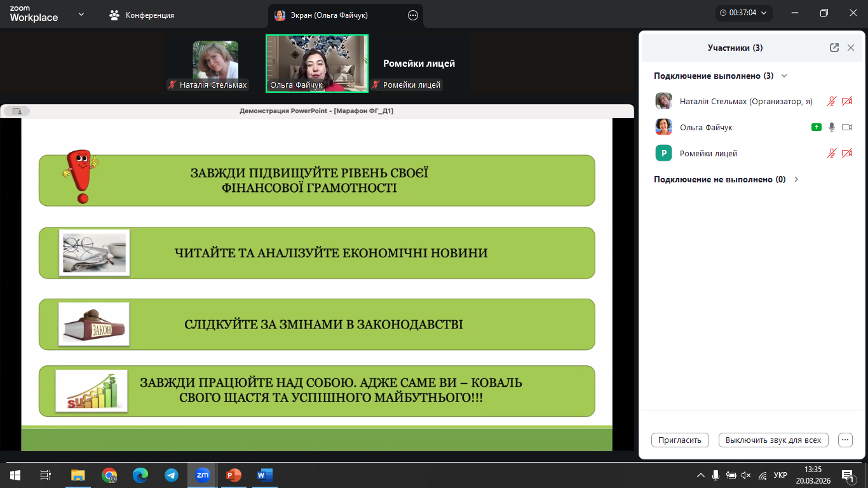
Task: Click Ольга Файчук's green screen-sharing icon
Action: coord(817,127)
